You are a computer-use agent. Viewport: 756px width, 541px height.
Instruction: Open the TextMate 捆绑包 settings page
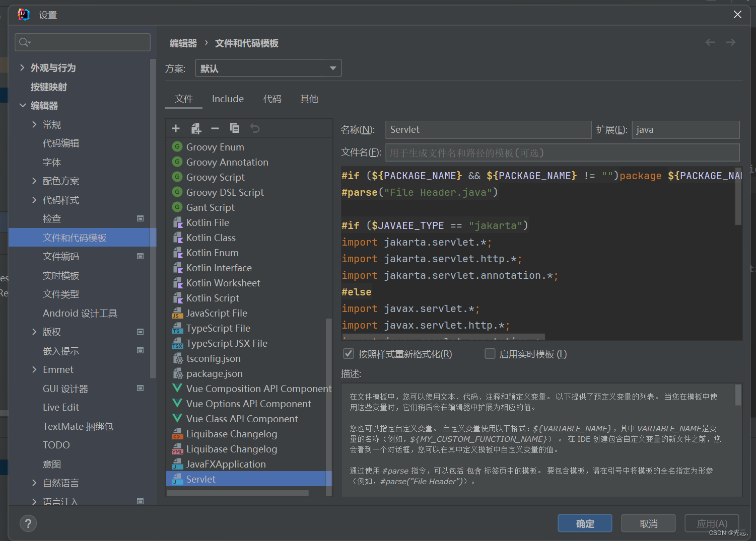[x=78, y=426]
